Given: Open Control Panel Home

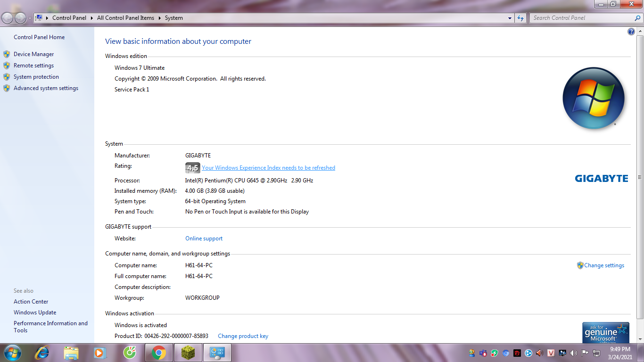Looking at the screenshot, I should 39,37.
